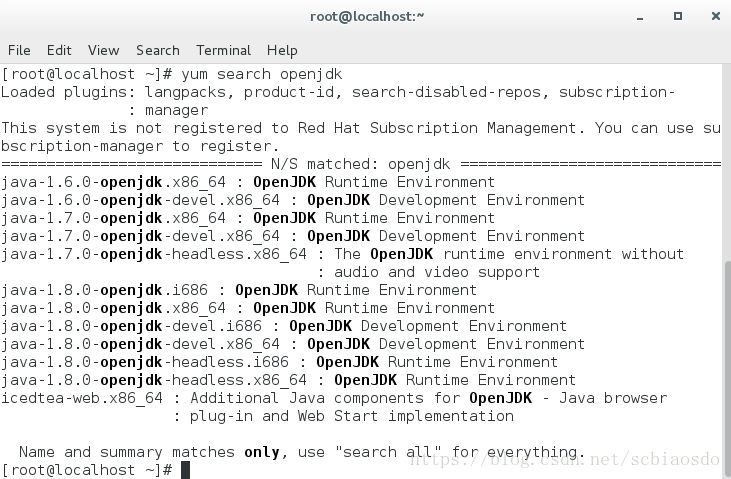Open the Terminal menu
The height and width of the screenshot is (479, 731).
223,50
